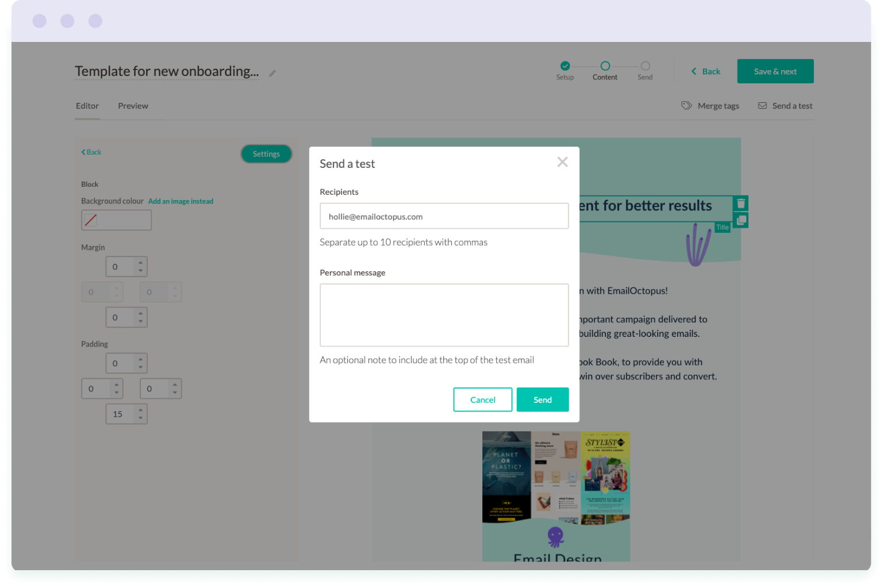Image resolution: width=883 pixels, height=588 pixels.
Task: Duplicate the Title block
Action: [x=740, y=220]
